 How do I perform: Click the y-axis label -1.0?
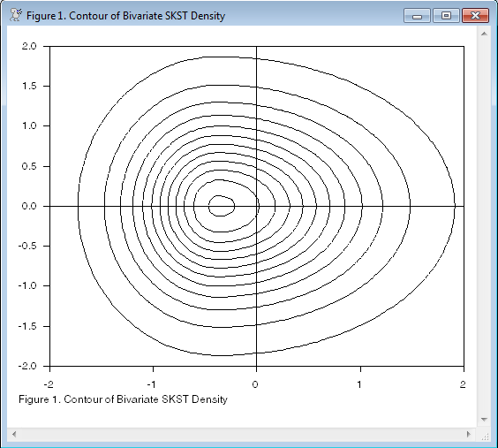coord(27,285)
